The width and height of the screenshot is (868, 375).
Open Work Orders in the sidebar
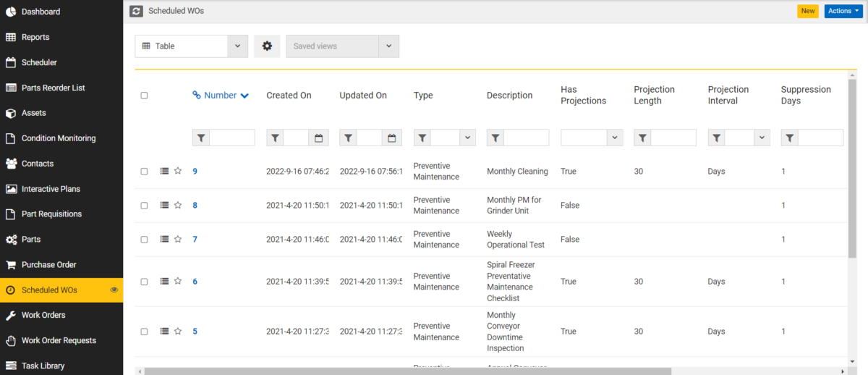tap(43, 315)
